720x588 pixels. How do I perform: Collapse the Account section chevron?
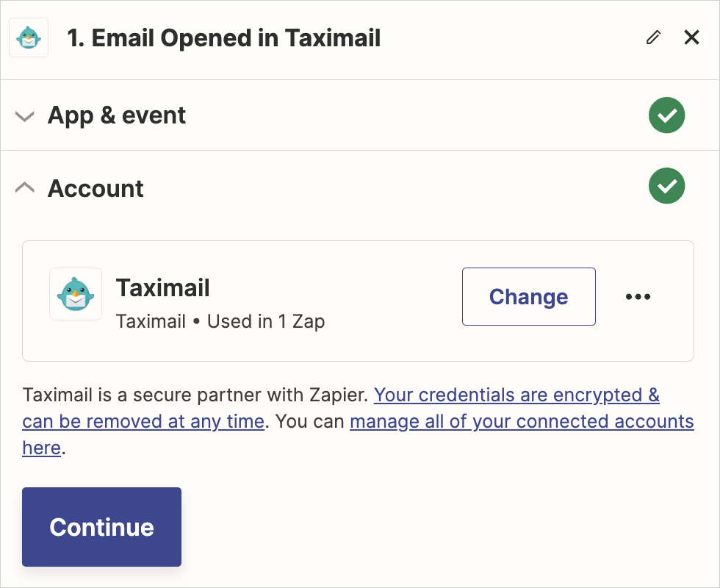pyautogui.click(x=25, y=188)
